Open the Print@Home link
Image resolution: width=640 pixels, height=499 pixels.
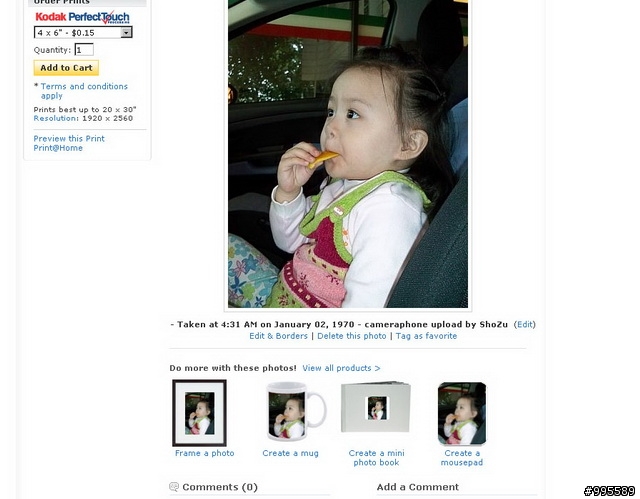coord(58,148)
